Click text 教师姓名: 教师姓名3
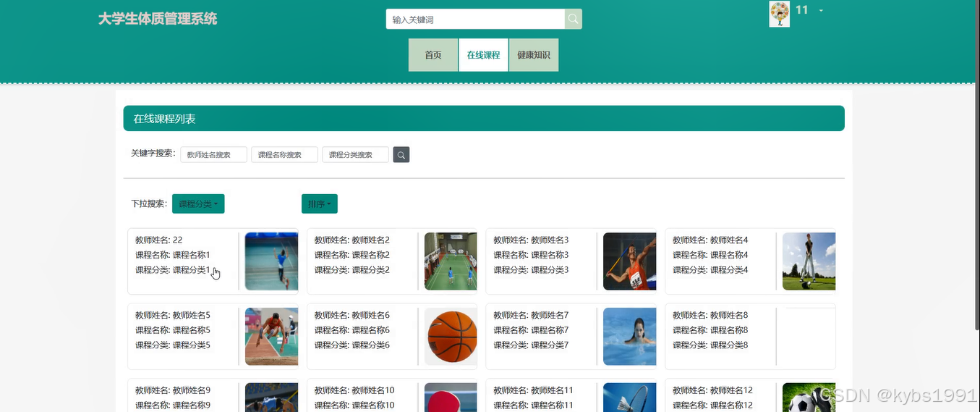This screenshot has width=980, height=412. [532, 240]
